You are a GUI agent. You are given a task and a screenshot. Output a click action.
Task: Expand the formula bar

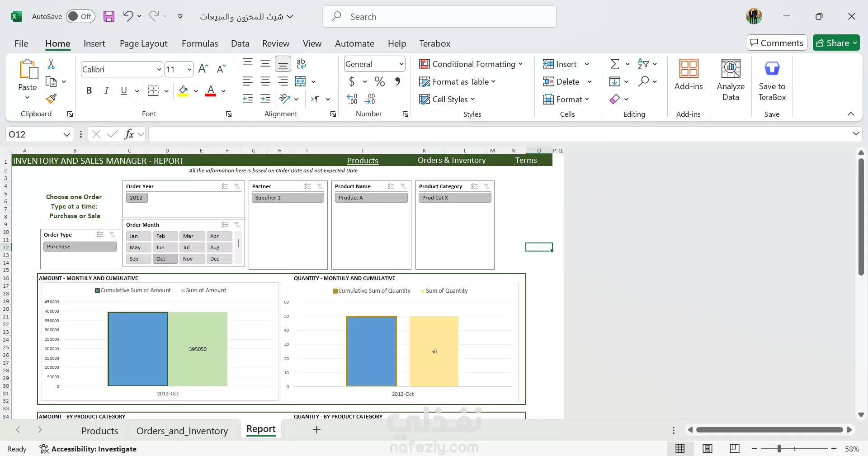point(856,133)
